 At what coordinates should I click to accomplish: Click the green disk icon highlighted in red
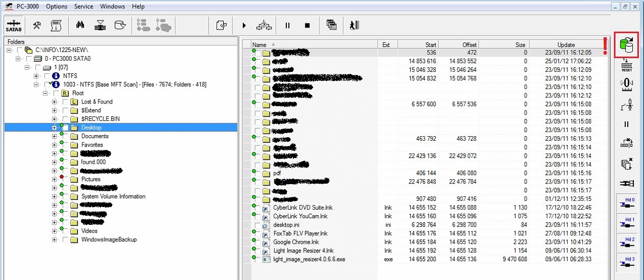click(x=626, y=45)
